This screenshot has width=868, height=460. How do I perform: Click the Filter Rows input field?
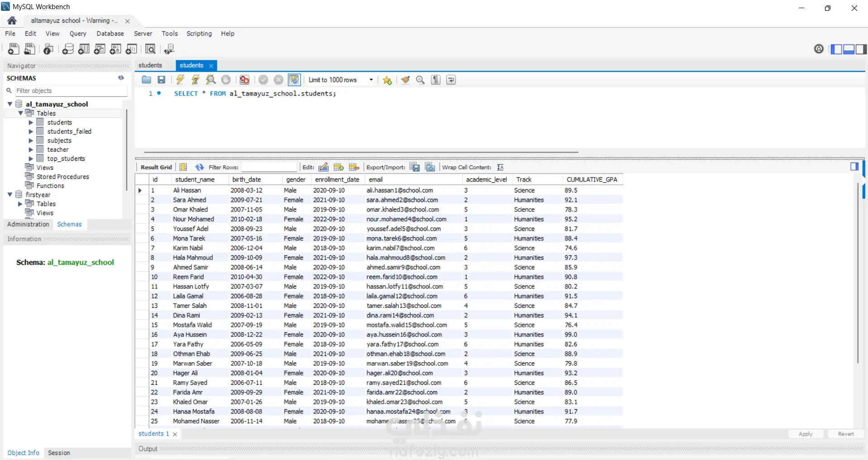(x=269, y=167)
